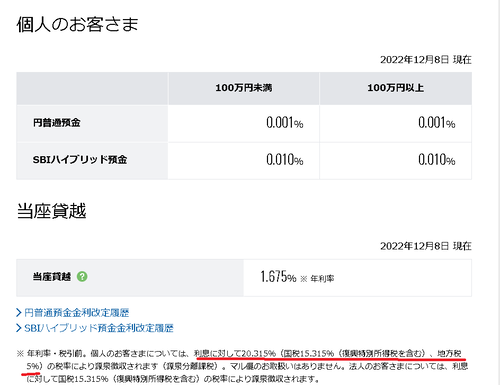Screen dimensions: 500x385
Task: Click the 源泉分離課税 footnote phrase
Action: (191, 366)
